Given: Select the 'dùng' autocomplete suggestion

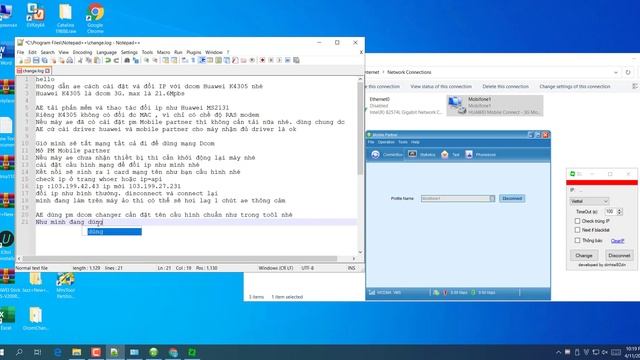Looking at the screenshot, I should [114, 231].
